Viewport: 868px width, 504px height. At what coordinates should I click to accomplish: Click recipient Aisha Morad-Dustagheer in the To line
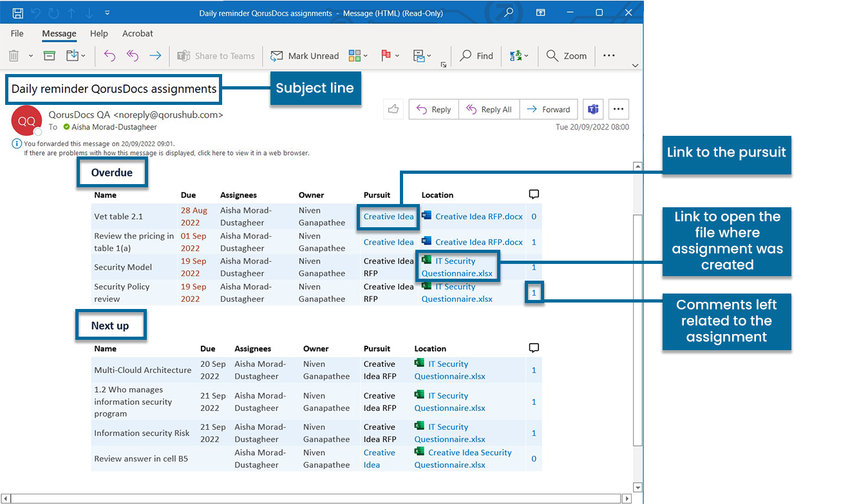click(x=114, y=127)
